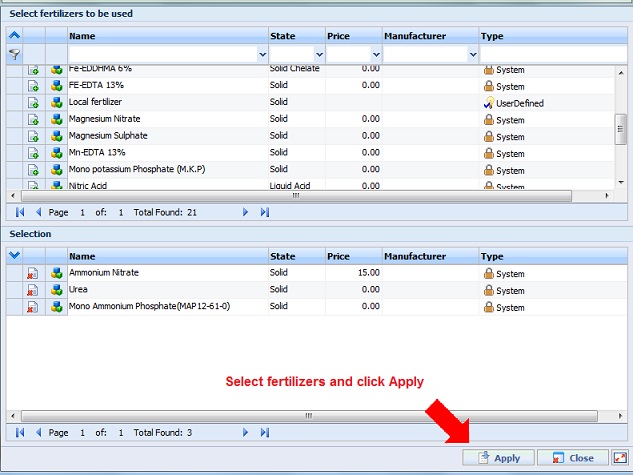Image resolution: width=633 pixels, height=475 pixels.
Task: Click fertilizers list horizontal scrollbar thumb
Action: [x=296, y=196]
